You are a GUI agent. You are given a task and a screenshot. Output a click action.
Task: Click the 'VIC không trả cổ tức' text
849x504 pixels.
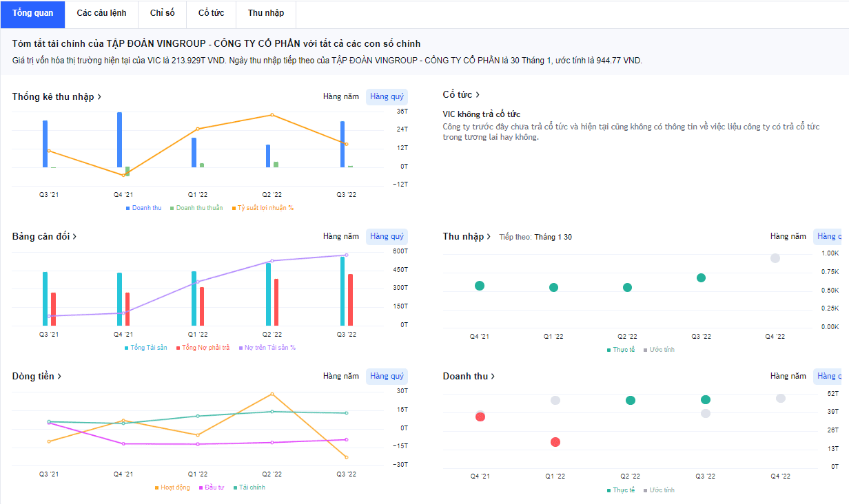[x=481, y=114]
